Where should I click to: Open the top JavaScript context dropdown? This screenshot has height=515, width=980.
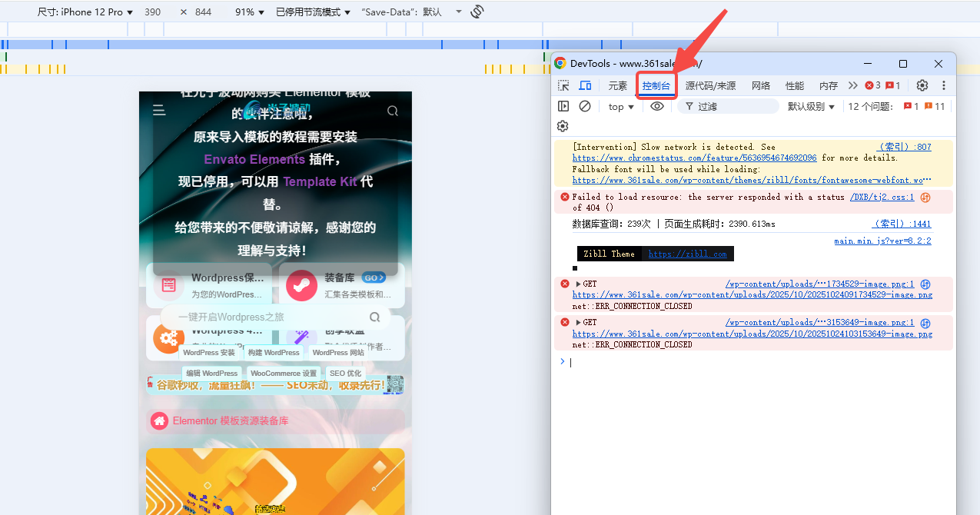click(621, 107)
